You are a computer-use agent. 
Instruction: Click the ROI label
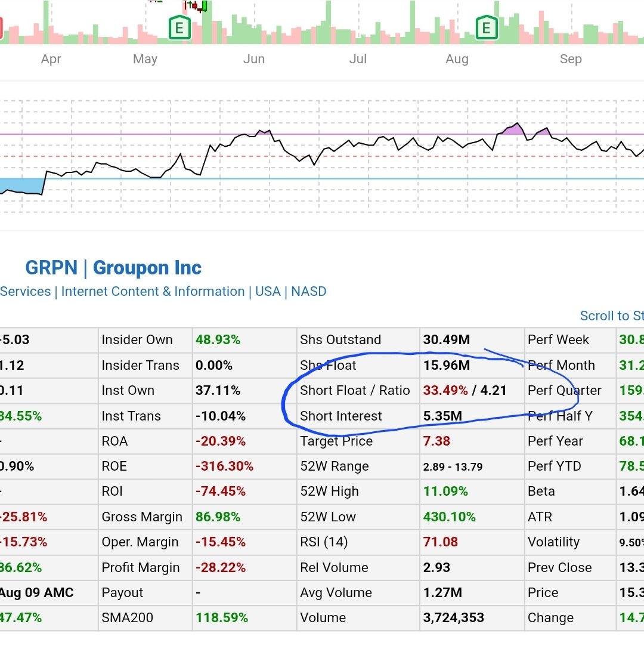pyautogui.click(x=112, y=492)
